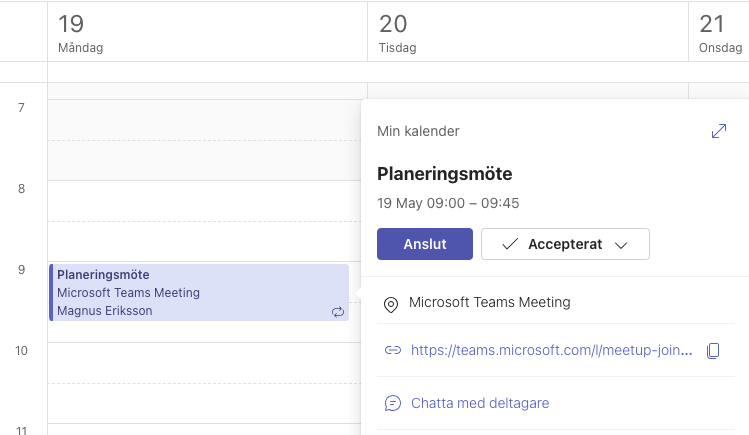
Task: Click the checkmark in the Accepterat button
Action: (510, 244)
